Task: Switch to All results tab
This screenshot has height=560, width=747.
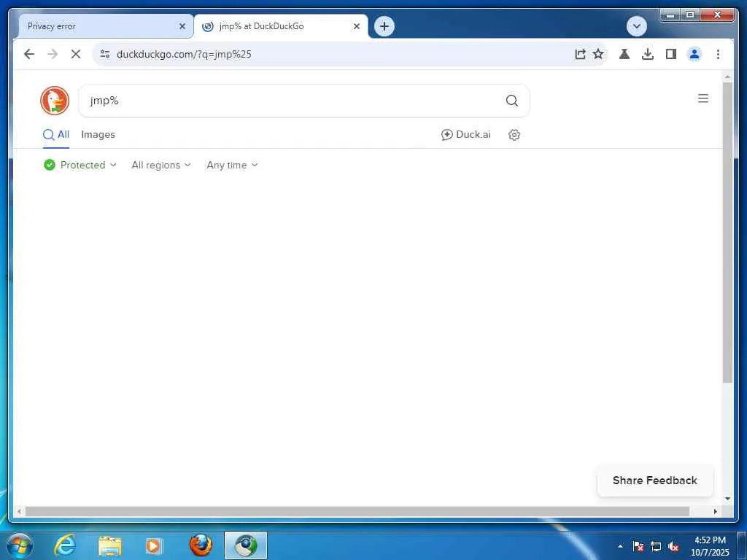Action: tap(56, 135)
